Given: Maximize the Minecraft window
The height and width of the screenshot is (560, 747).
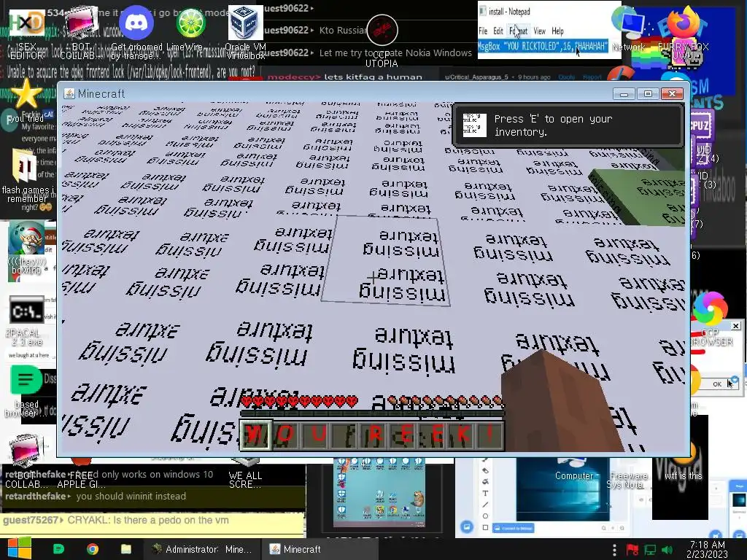Looking at the screenshot, I should [648, 93].
